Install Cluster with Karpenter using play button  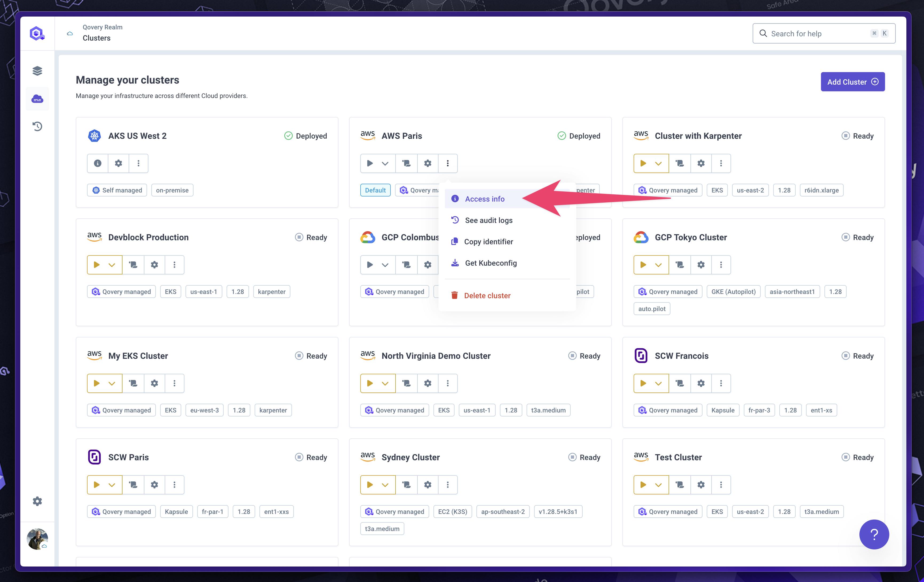tap(643, 163)
